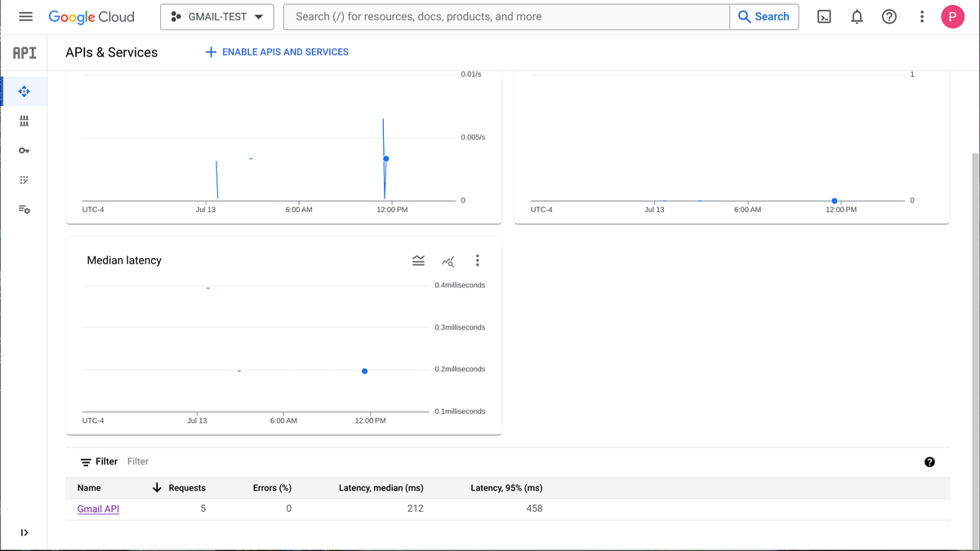Viewport: 980px width, 551px height.
Task: Open the help question mark menu
Action: (x=889, y=16)
